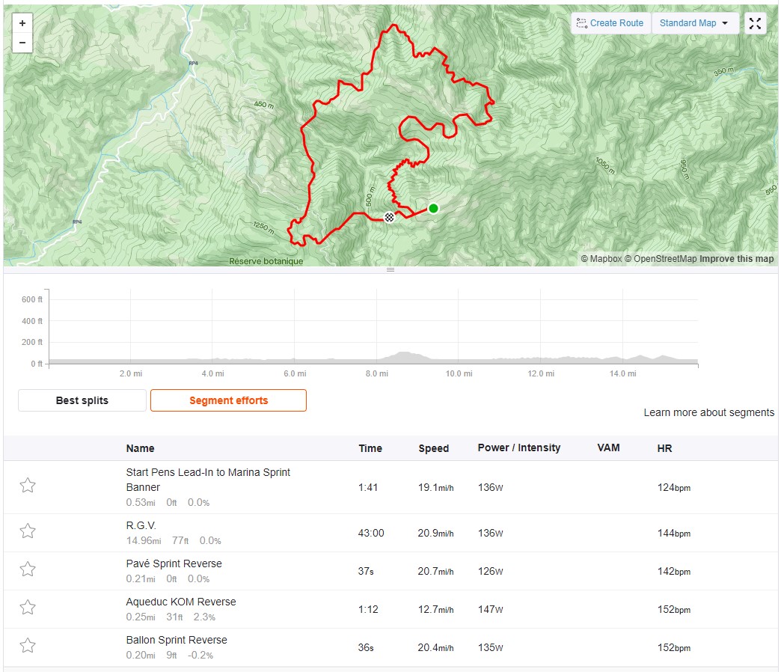784x672 pixels.
Task: Open the Standard Map dropdown
Action: click(x=694, y=23)
